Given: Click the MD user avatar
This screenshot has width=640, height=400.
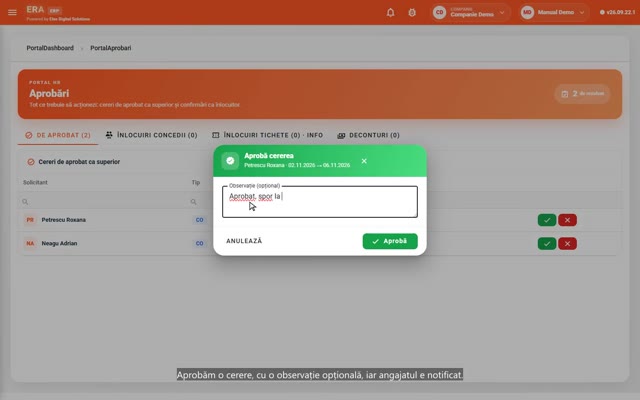Looking at the screenshot, I should pos(527,12).
